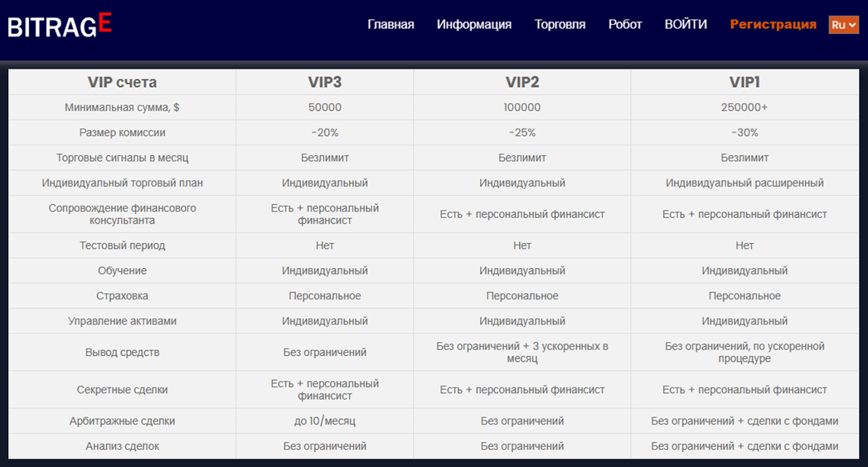Open the Информация menu item
The width and height of the screenshot is (868, 467).
[x=474, y=24]
